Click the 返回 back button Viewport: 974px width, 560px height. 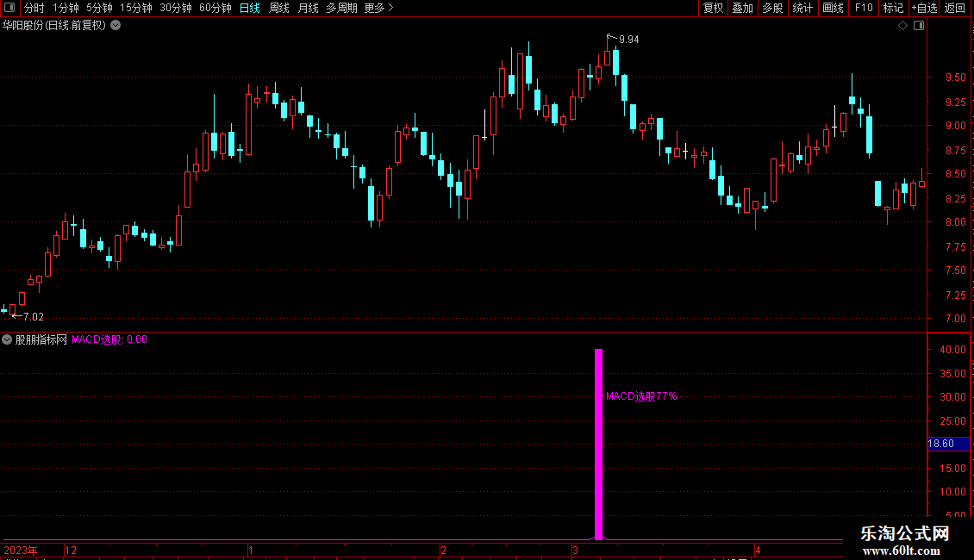pos(955,8)
